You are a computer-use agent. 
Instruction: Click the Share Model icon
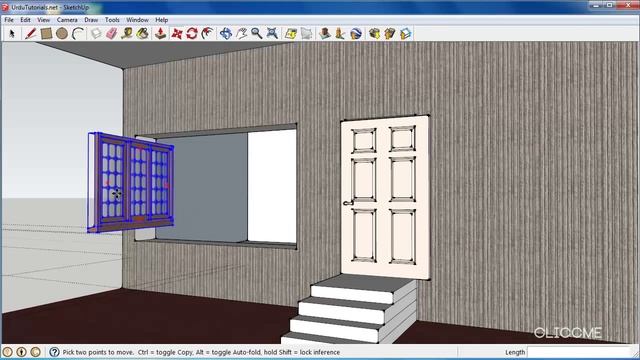389,33
